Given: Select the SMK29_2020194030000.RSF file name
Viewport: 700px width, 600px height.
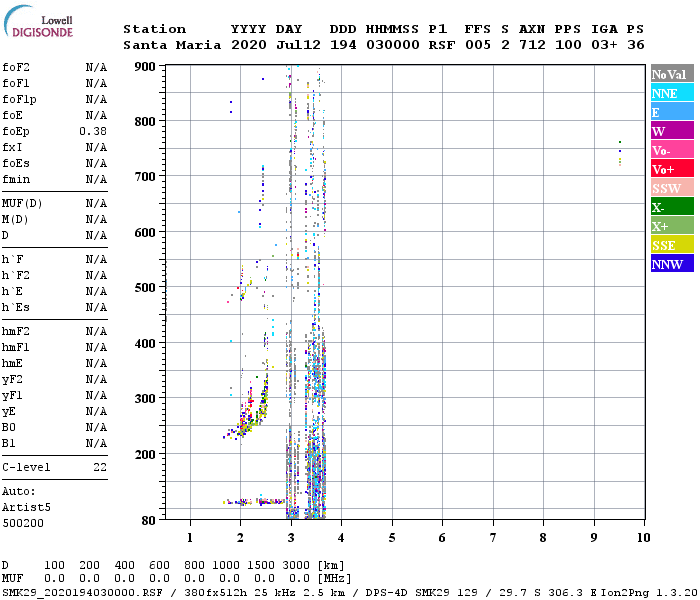Looking at the screenshot, I should click(x=82, y=592).
